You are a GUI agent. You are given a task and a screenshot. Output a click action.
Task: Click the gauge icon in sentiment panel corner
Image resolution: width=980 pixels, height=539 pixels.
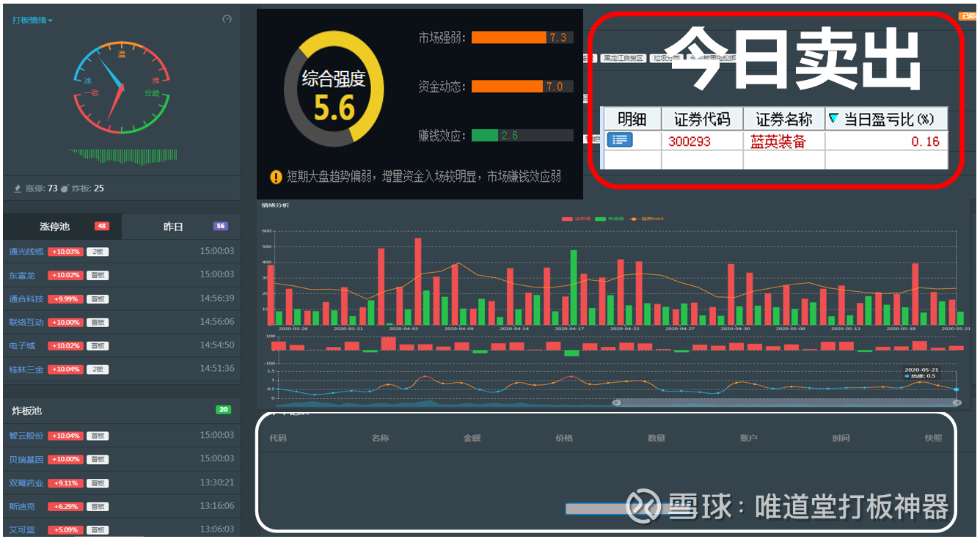(x=227, y=19)
